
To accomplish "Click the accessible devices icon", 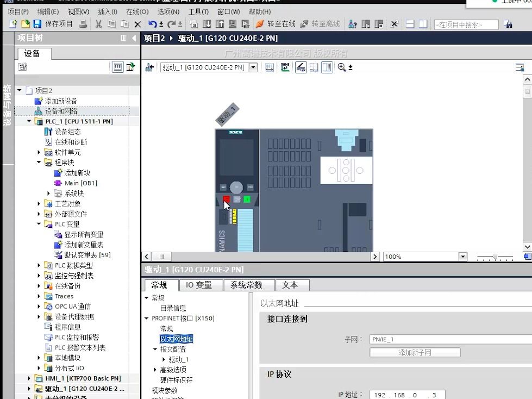I will pos(353,24).
